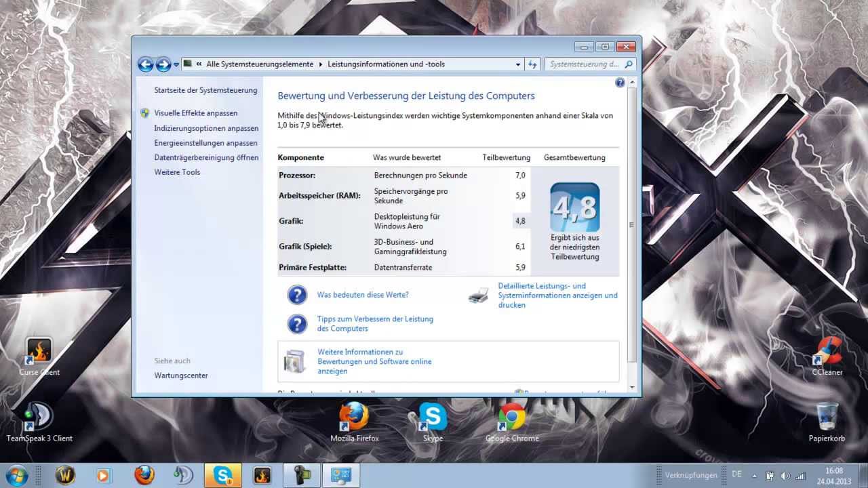The width and height of the screenshot is (868, 488).
Task: Click the volume speaker tray icon
Action: click(x=785, y=476)
